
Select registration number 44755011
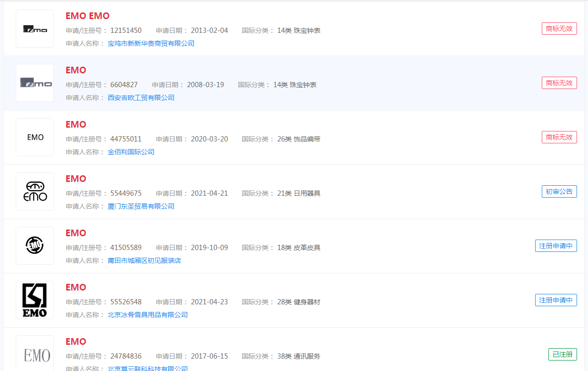click(x=126, y=139)
